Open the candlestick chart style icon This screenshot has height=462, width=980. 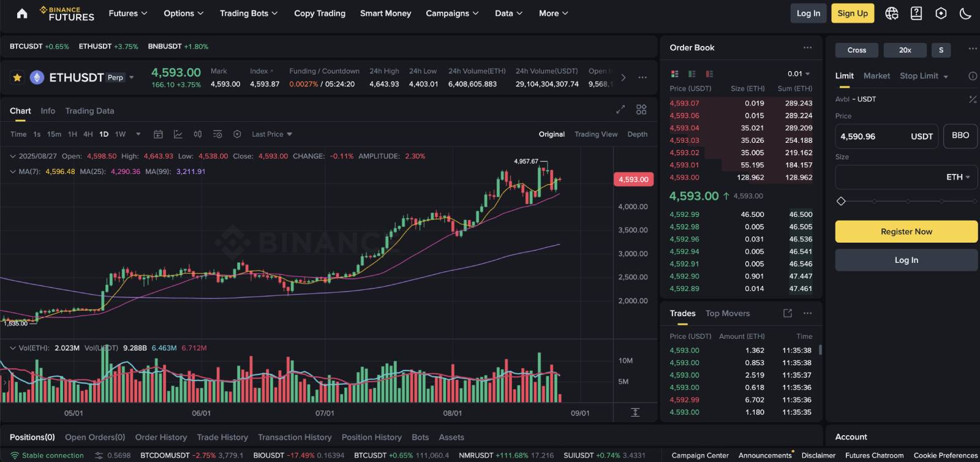[x=198, y=134]
